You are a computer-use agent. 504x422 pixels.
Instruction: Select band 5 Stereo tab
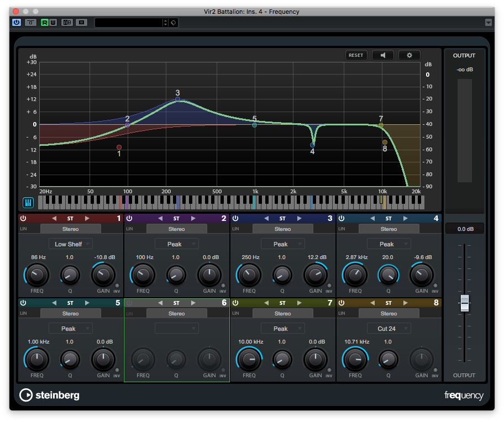(x=71, y=313)
